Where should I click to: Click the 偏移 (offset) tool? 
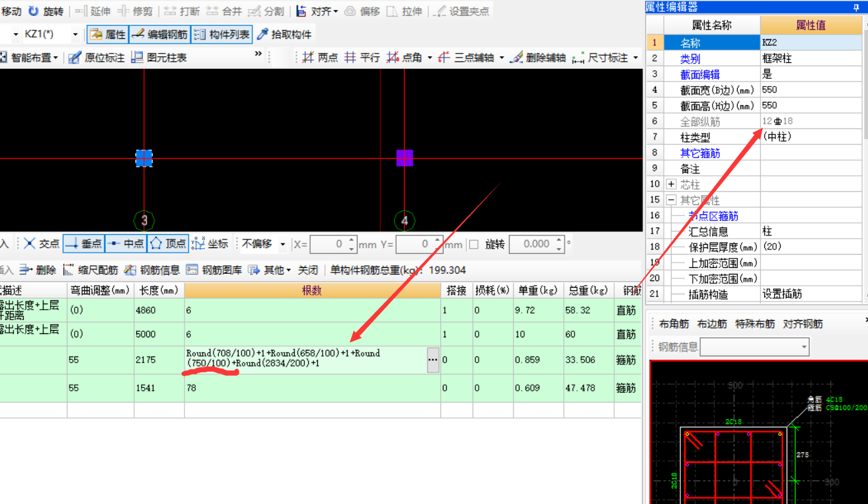[362, 11]
